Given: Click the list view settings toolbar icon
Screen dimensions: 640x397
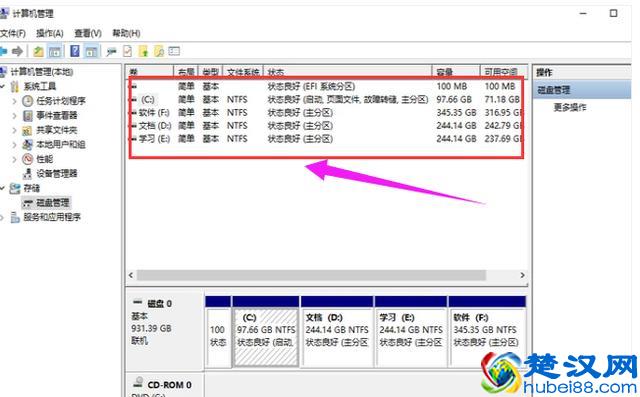Looking at the screenshot, I should pos(174,51).
